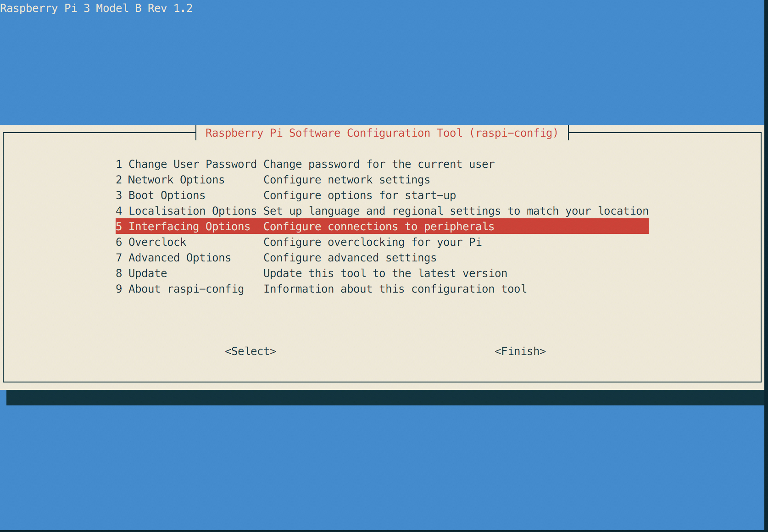This screenshot has width=768, height=532.
Task: Click 'Configure overclocking for your Pi' text
Action: click(x=373, y=242)
